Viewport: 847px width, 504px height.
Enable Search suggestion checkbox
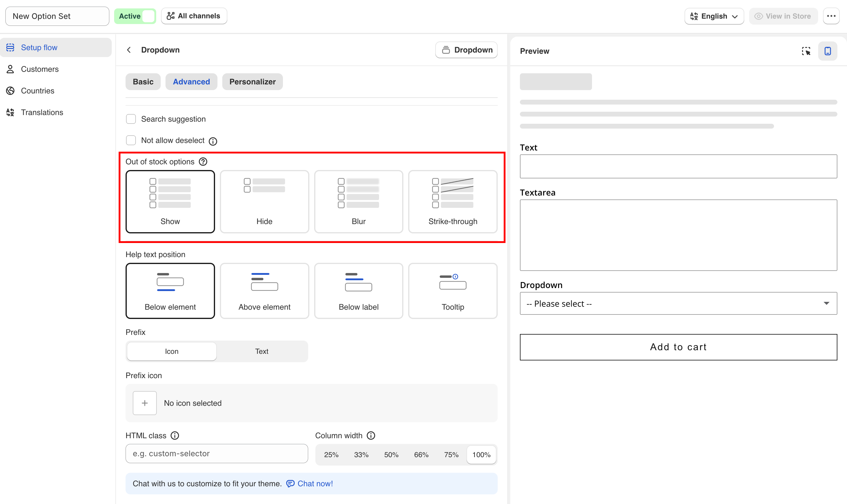click(x=131, y=119)
